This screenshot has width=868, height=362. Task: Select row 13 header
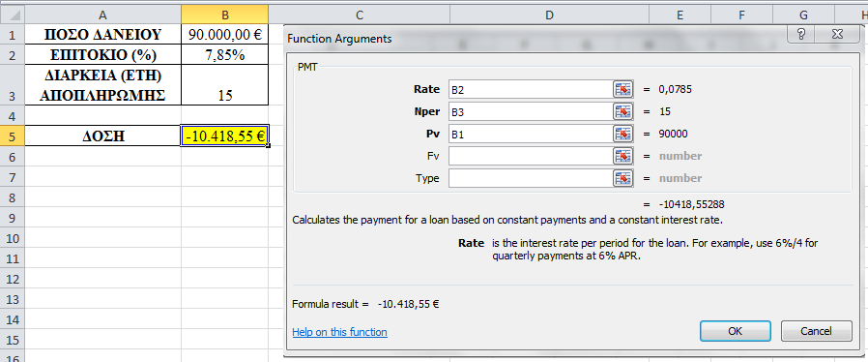(13, 299)
